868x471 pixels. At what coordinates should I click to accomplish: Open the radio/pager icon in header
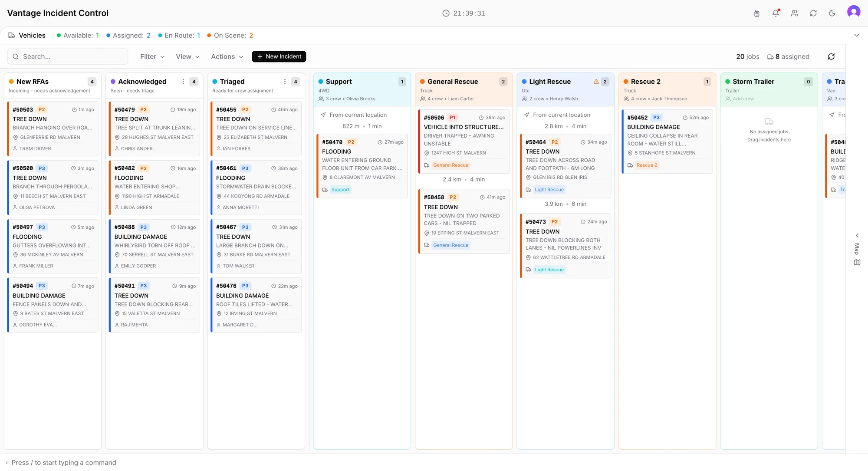[x=756, y=13]
